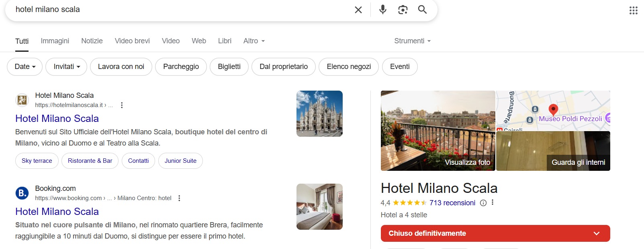Click the Hotel Milano Scala knowledge panel title
Image resolution: width=644 pixels, height=249 pixels.
pos(439,188)
